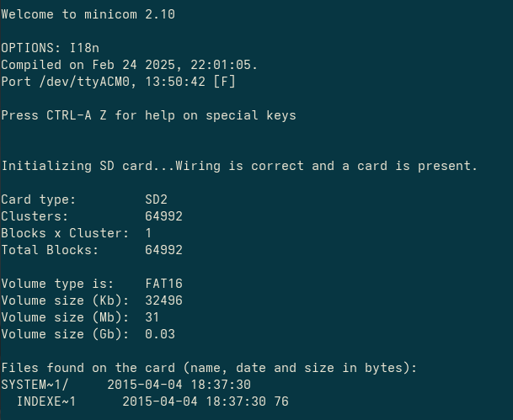The image size is (513, 420).
Task: Click the Volume size (Gb) value 0.03
Action: pos(160,334)
